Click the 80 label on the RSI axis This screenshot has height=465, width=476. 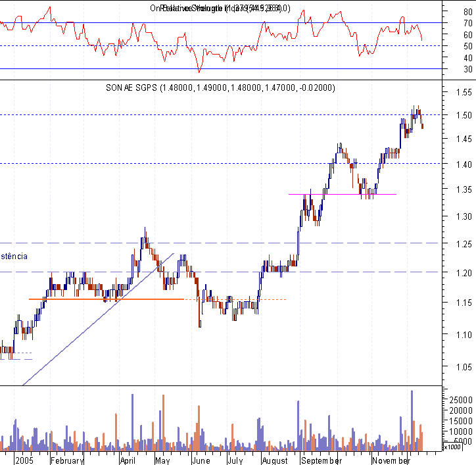click(468, 12)
